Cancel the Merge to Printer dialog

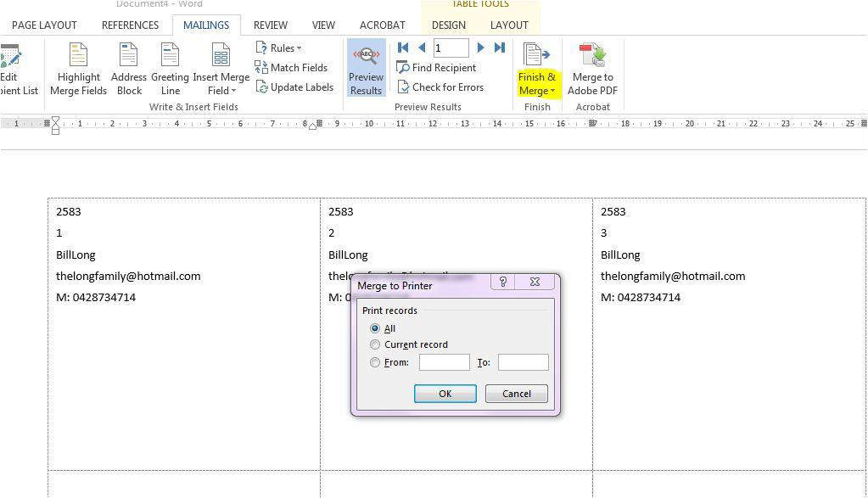516,394
